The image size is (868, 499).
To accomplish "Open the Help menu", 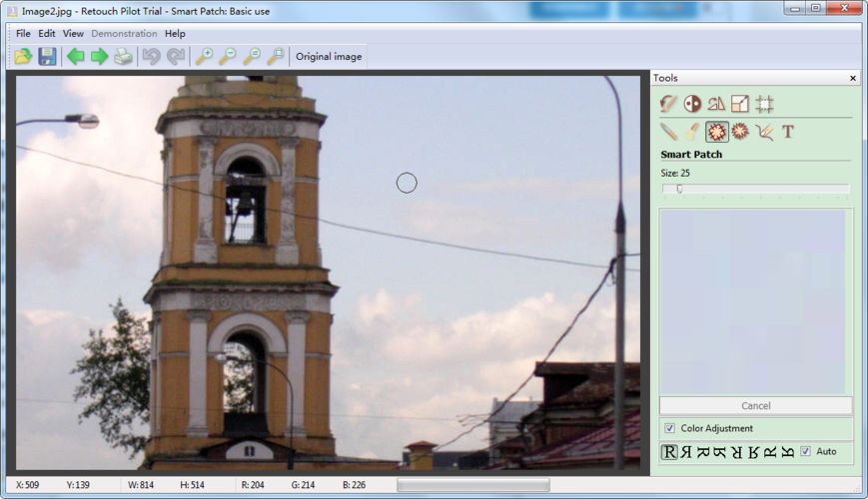I will pos(175,33).
